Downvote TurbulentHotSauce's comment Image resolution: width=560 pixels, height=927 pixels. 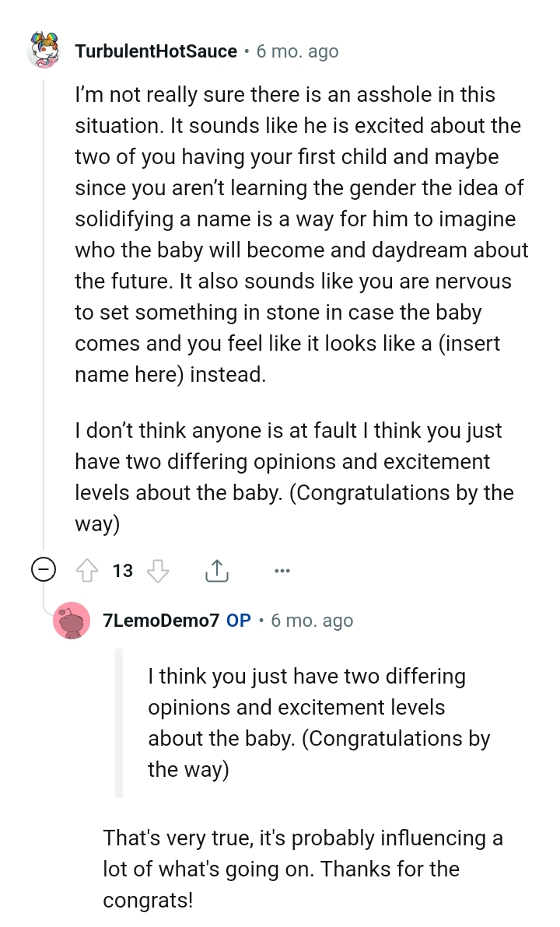point(158,570)
